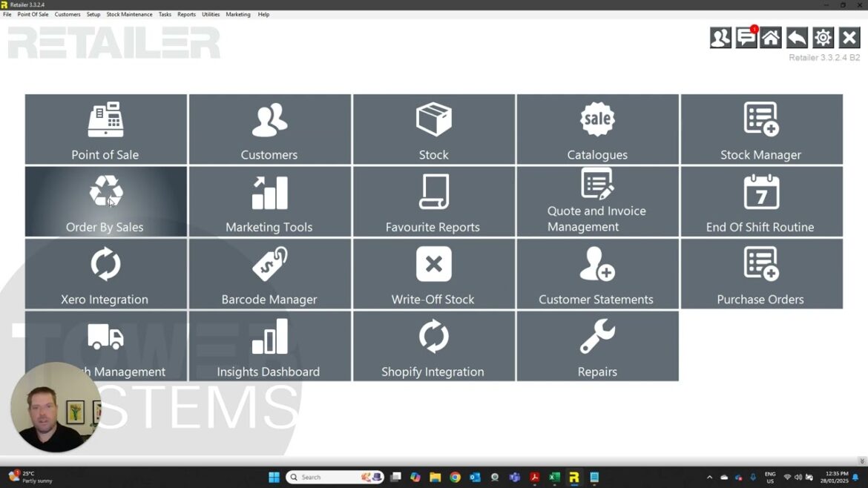Expand hidden system tray icons

pyautogui.click(x=709, y=477)
